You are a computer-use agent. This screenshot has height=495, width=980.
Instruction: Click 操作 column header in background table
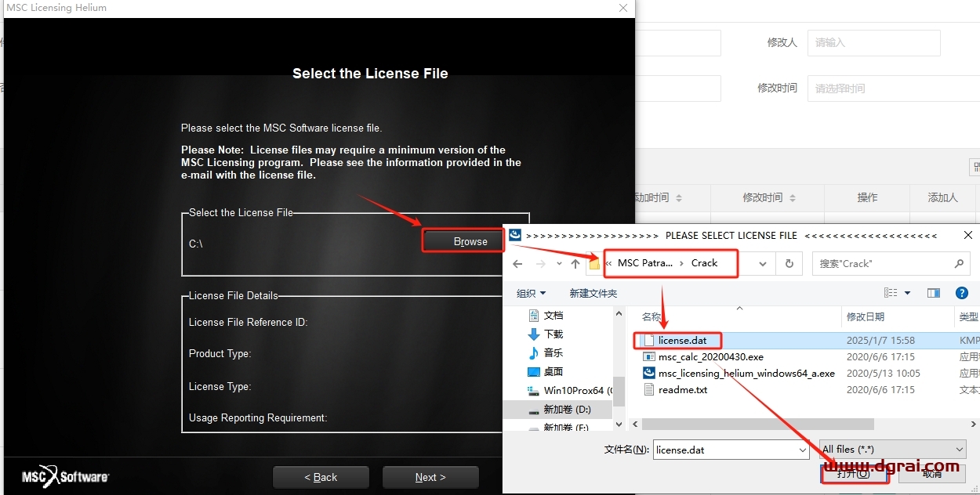tap(867, 197)
